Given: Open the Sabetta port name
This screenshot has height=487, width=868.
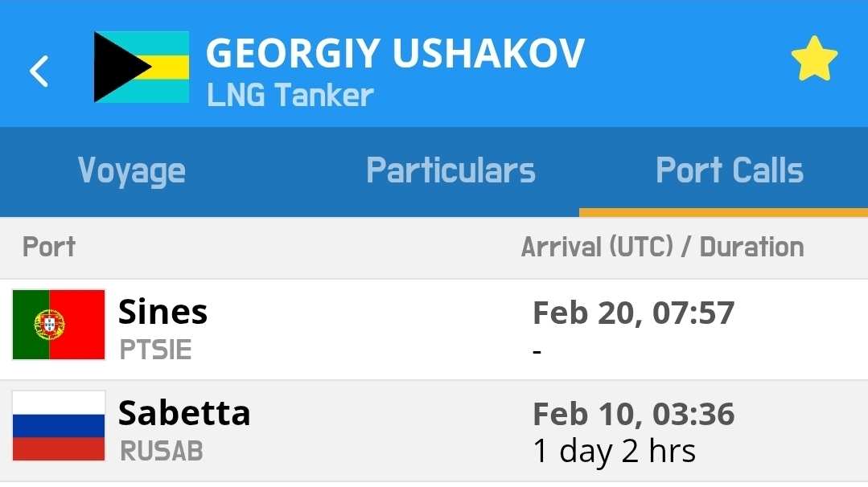Looking at the screenshot, I should tap(184, 413).
